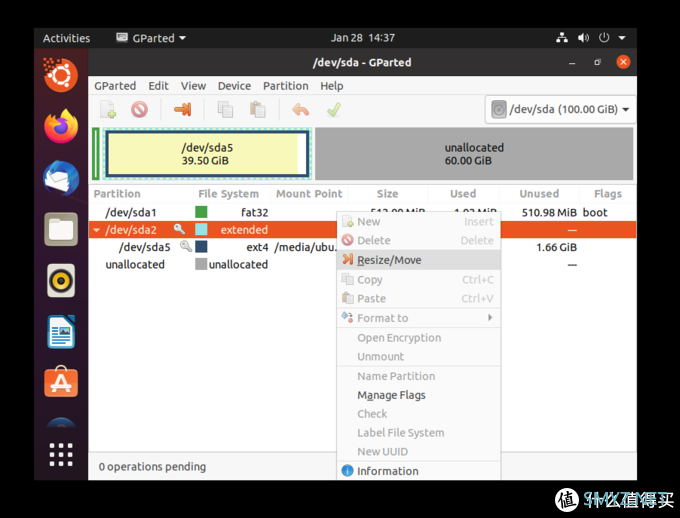680x518 pixels.
Task: Click the disabled Unmount entry
Action: [418, 357]
